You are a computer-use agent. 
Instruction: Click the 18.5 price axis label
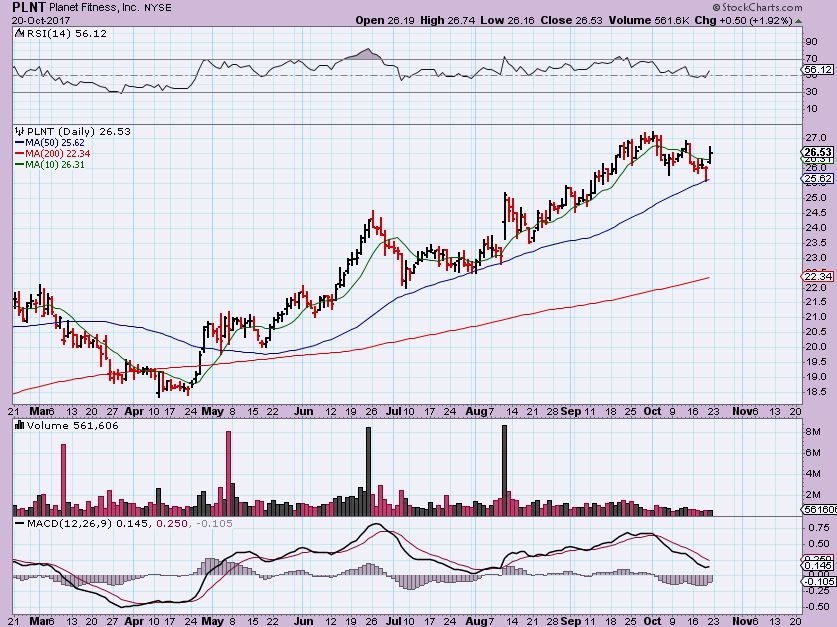tap(815, 392)
